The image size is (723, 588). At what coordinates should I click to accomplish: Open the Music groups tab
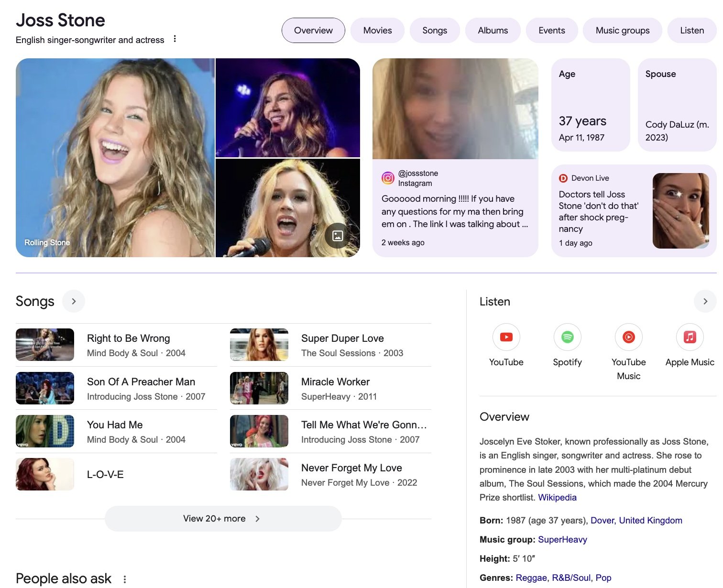click(623, 31)
